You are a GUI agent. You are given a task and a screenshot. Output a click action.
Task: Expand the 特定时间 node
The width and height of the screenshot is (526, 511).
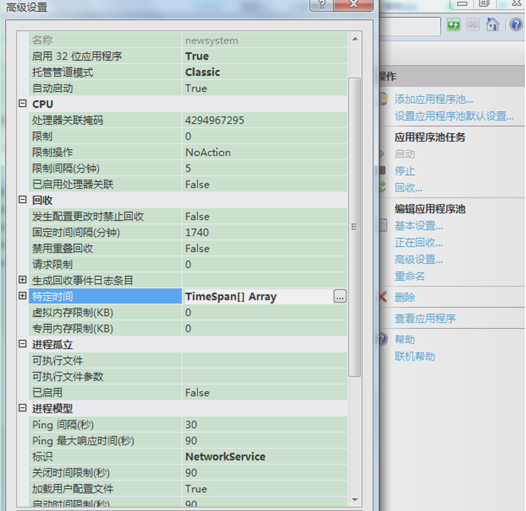pos(22,296)
